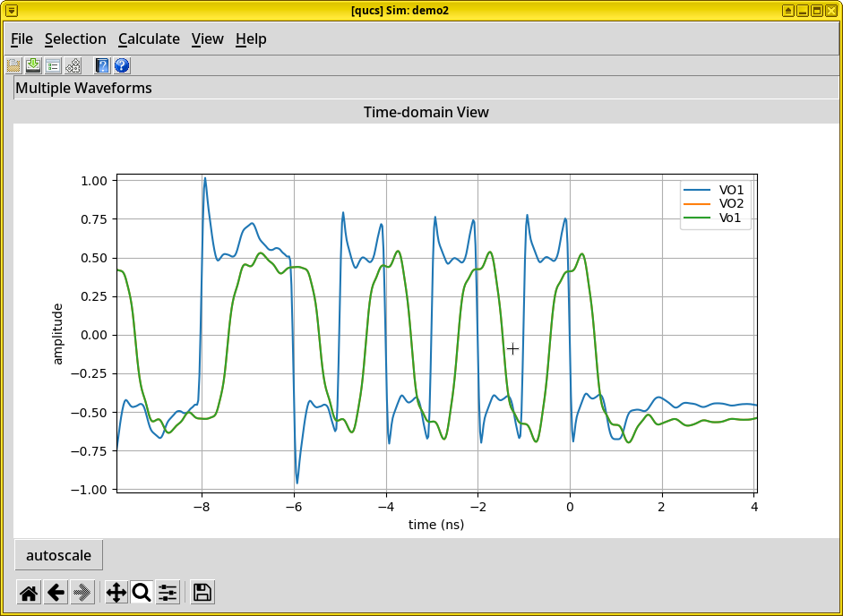Click the window menu button in title bar
This screenshot has height=616, width=843.
point(12,10)
